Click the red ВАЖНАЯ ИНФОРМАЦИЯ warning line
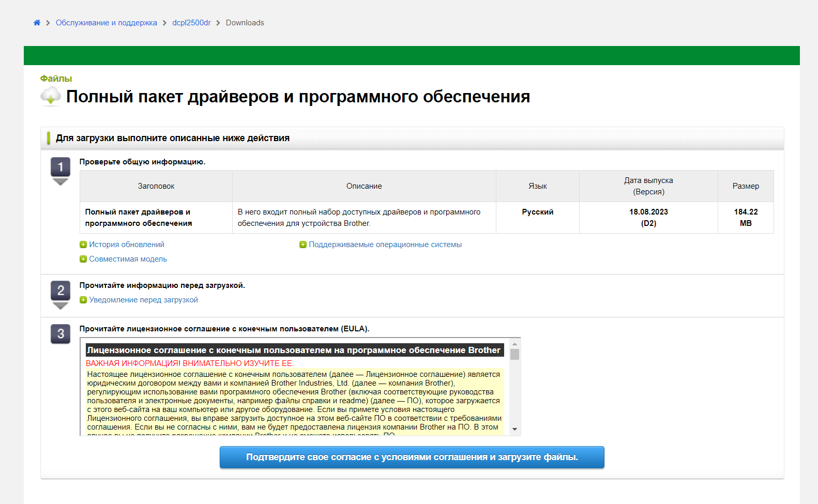Screen dimensions: 818x504 point(190,363)
